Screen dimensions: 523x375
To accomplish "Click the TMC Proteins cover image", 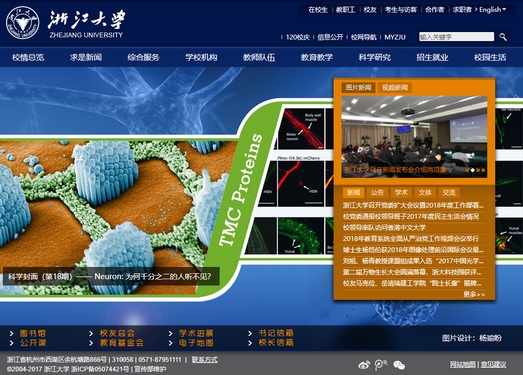I will [241, 190].
